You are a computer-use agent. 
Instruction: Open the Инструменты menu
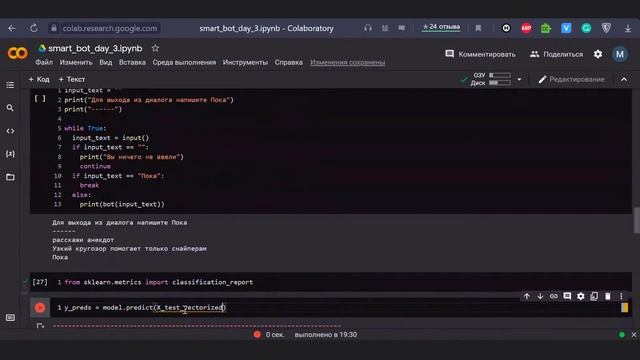[245, 62]
